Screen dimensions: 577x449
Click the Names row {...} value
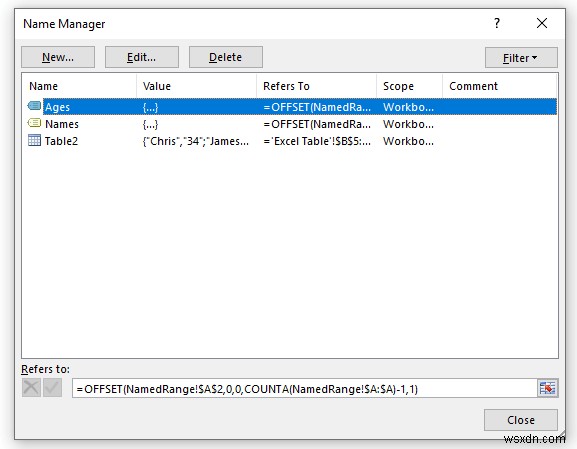tap(150, 124)
